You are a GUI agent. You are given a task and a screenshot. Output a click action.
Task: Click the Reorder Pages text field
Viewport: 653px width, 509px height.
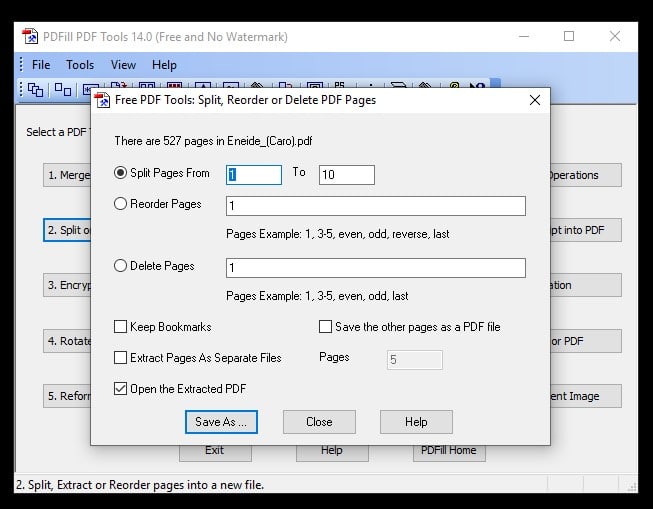coord(376,206)
